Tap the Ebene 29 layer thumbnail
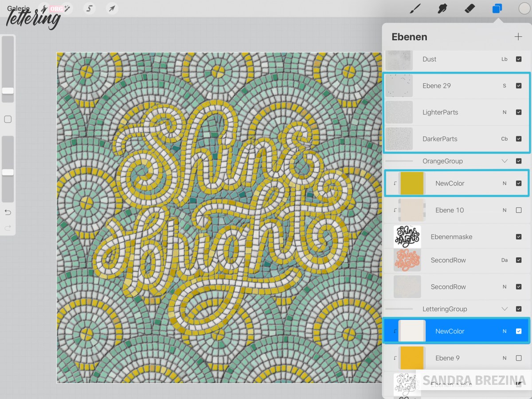The height and width of the screenshot is (399, 532). click(x=399, y=86)
